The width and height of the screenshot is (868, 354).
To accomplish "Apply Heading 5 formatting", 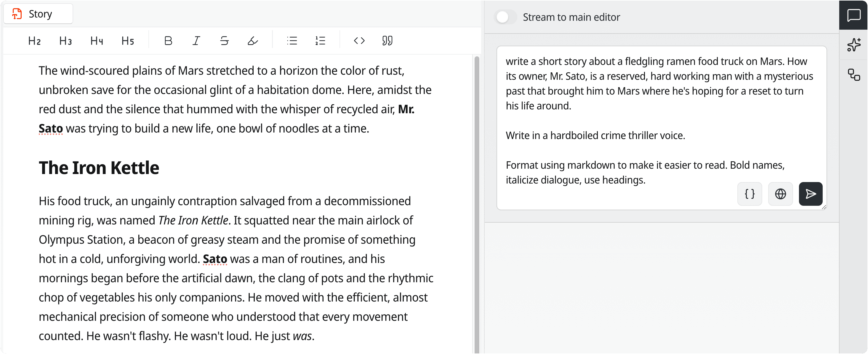I will [127, 40].
